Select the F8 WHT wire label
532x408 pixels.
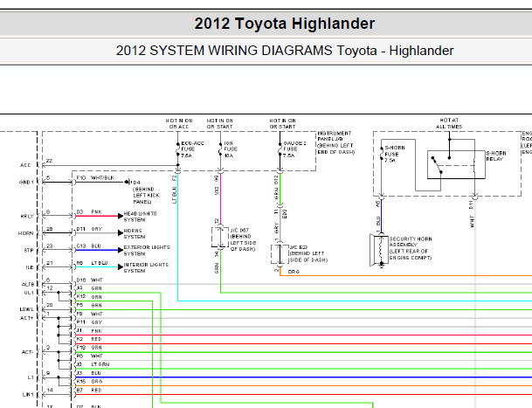90,314
